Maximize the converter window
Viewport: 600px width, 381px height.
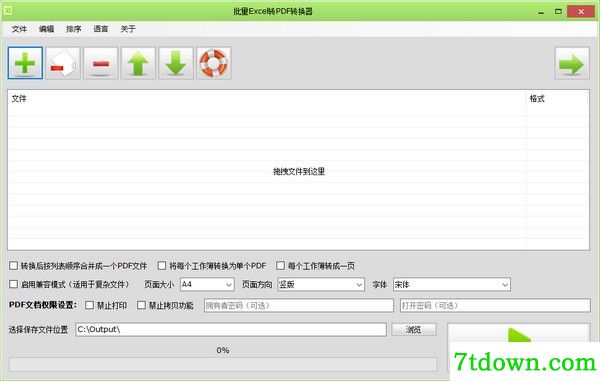coord(558,11)
